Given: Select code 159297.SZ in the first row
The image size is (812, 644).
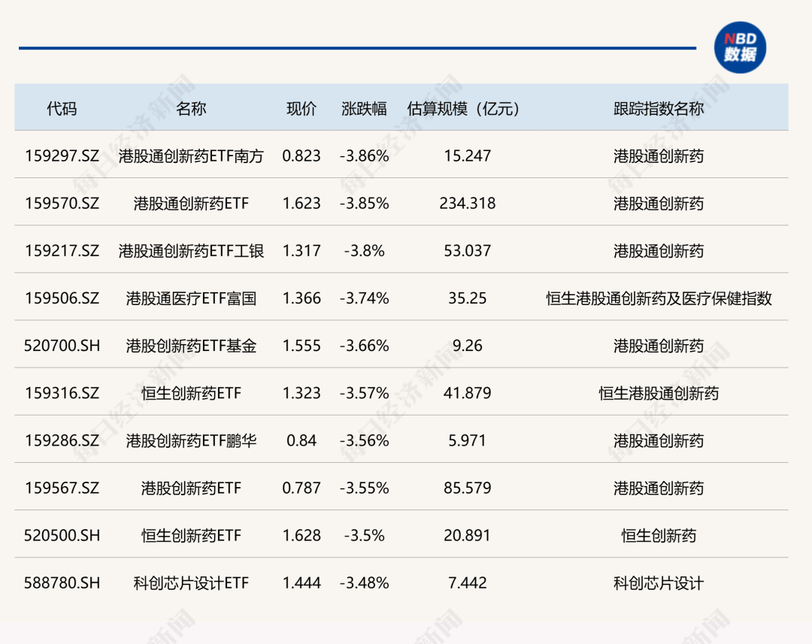Looking at the screenshot, I should click(60, 156).
